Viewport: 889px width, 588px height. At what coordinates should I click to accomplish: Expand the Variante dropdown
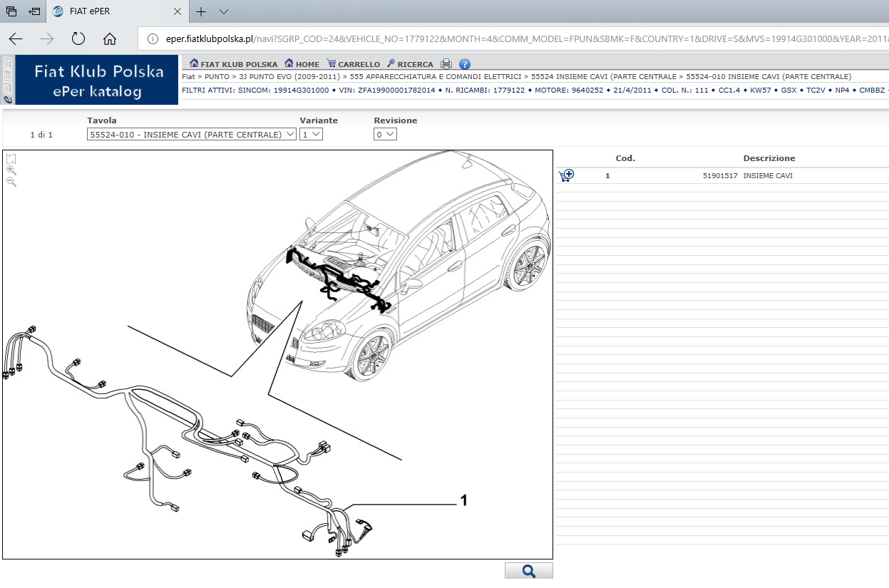pos(311,134)
